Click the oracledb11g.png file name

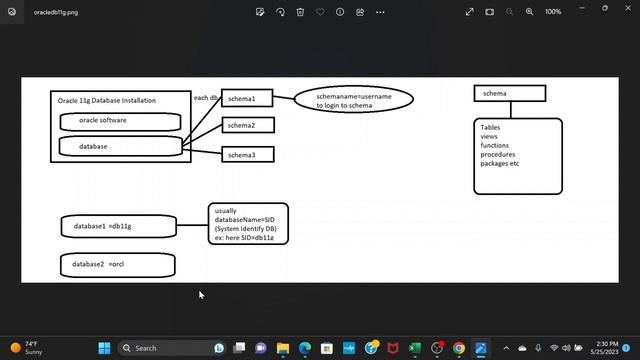click(x=56, y=12)
